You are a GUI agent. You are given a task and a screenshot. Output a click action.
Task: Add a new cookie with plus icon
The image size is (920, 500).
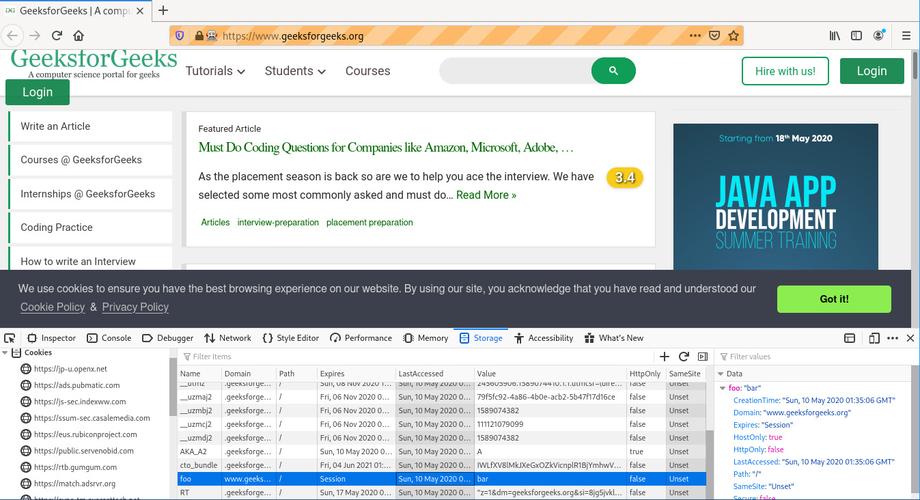point(664,356)
